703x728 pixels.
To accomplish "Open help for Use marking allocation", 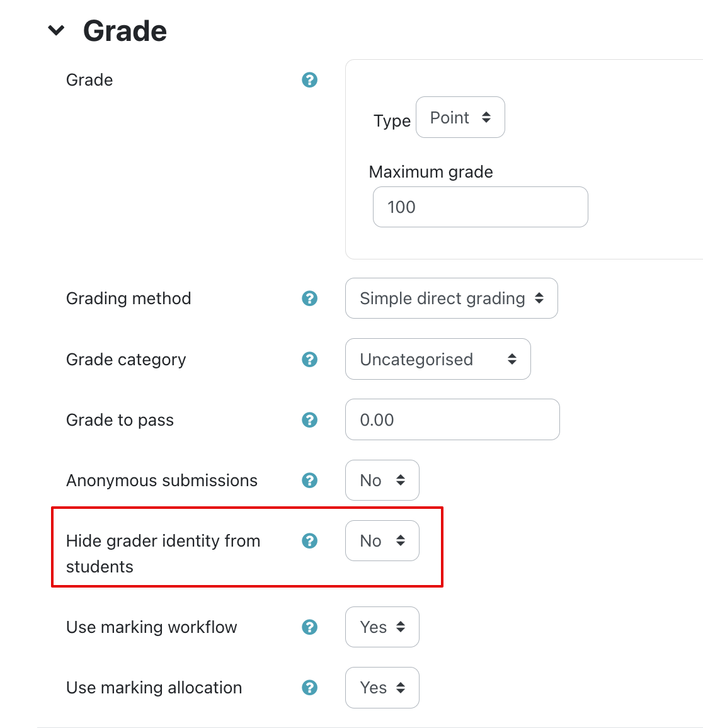I will 309,688.
